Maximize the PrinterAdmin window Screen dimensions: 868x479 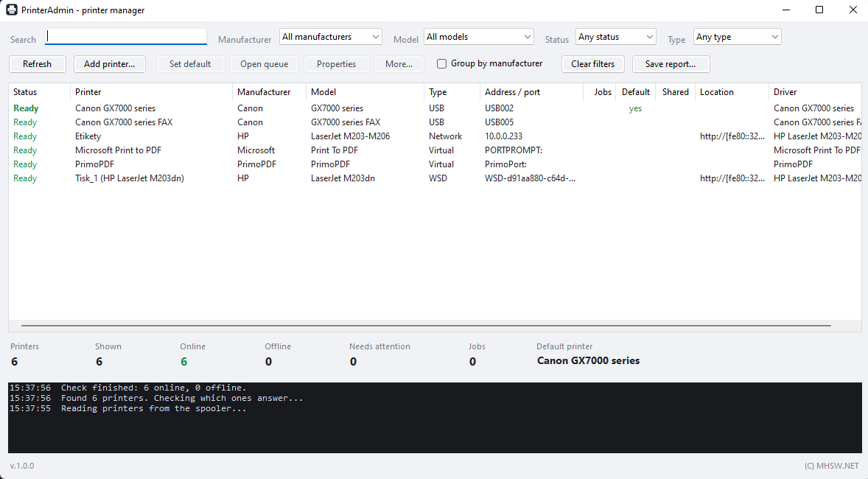(x=819, y=10)
